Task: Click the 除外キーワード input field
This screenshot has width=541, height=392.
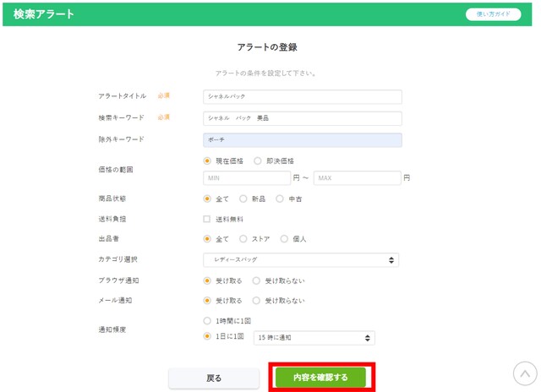Action: coord(302,140)
